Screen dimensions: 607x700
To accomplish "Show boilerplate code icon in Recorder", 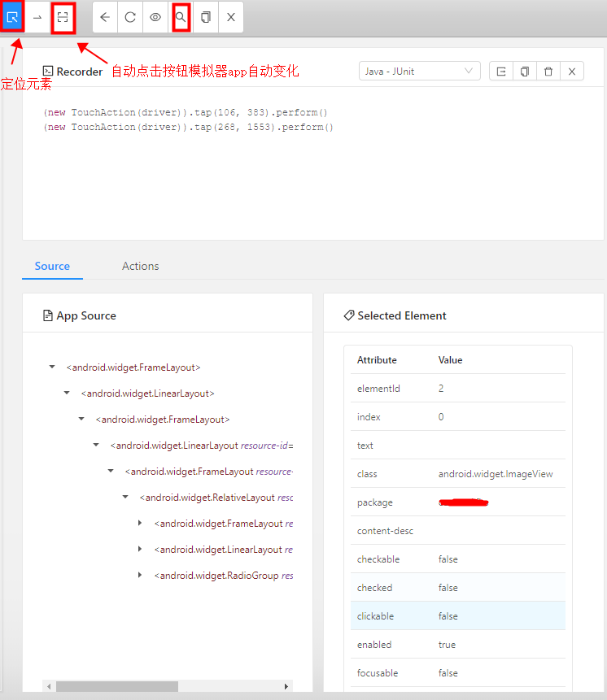I will coord(501,71).
